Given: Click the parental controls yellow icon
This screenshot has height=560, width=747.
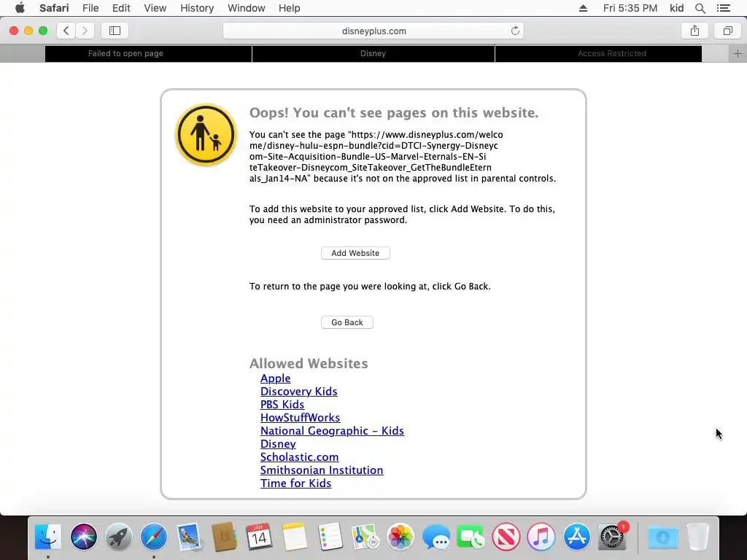Looking at the screenshot, I should pyautogui.click(x=206, y=134).
